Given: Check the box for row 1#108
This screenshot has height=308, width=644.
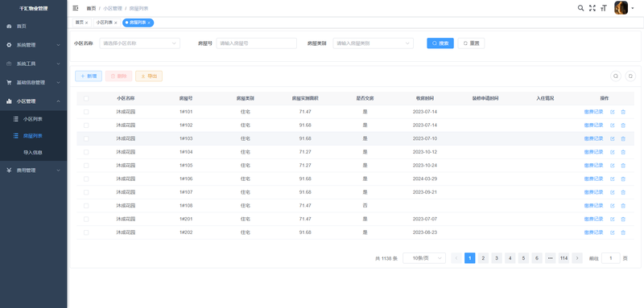Looking at the screenshot, I should [x=86, y=206].
